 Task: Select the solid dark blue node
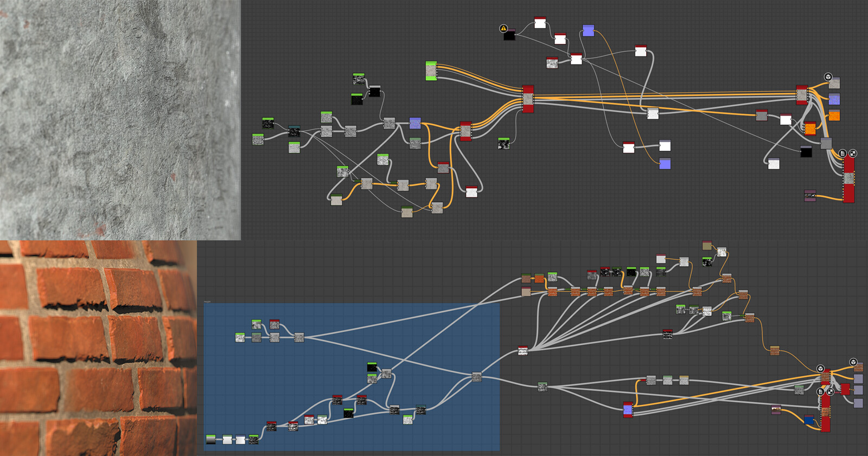coord(809,420)
